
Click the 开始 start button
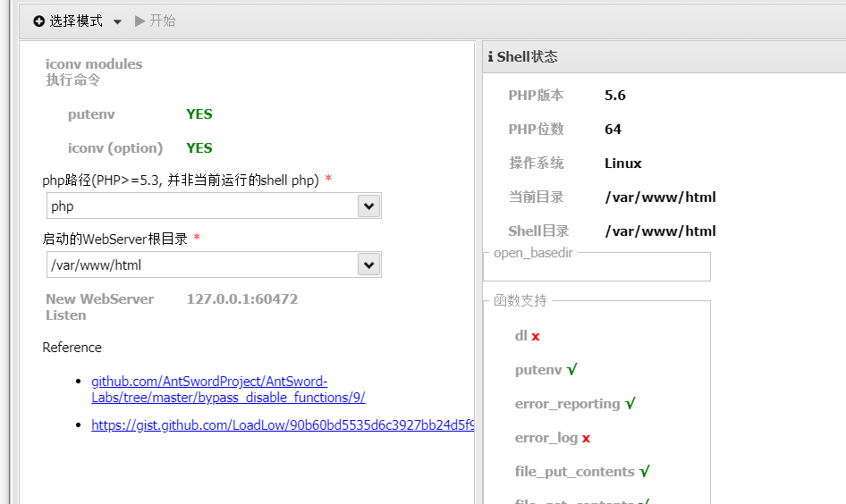155,21
